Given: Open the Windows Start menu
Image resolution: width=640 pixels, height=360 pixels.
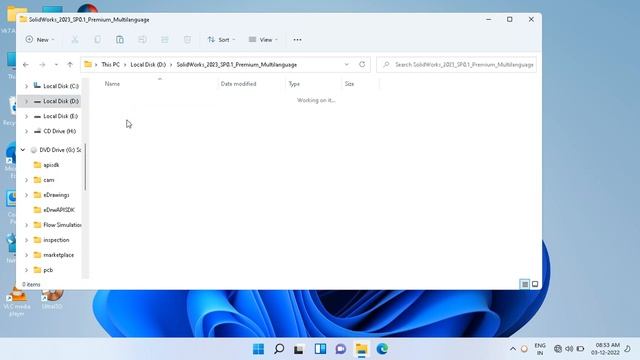Looking at the screenshot, I should coord(258,349).
